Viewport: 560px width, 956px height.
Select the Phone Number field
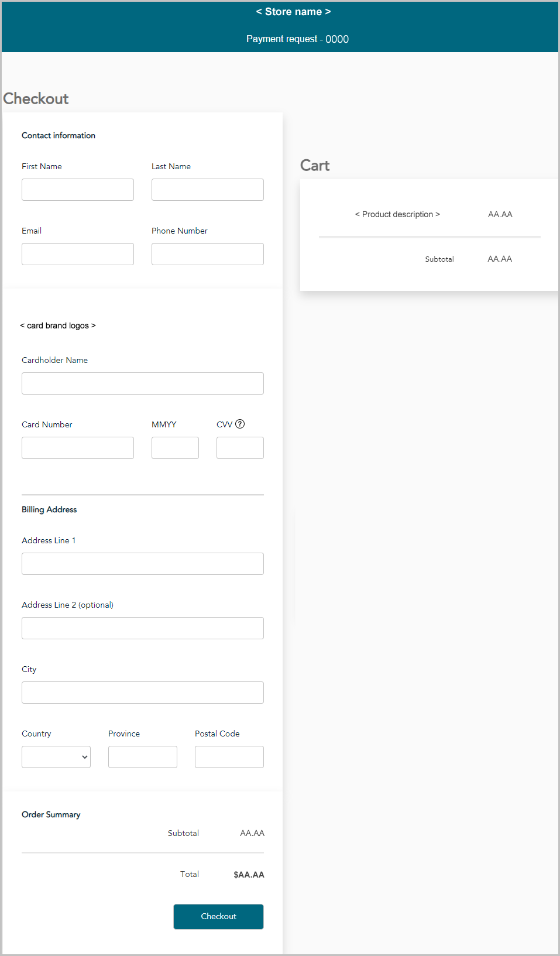point(208,254)
